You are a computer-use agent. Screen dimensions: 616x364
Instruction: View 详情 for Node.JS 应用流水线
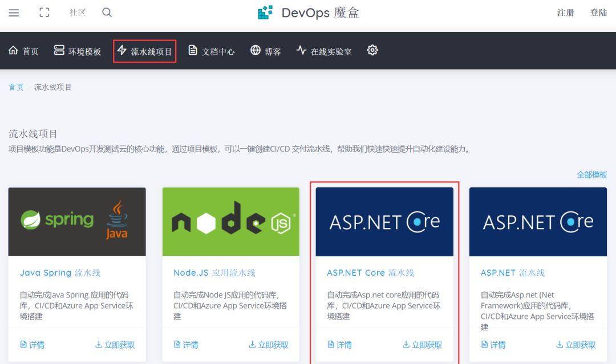(x=186, y=345)
